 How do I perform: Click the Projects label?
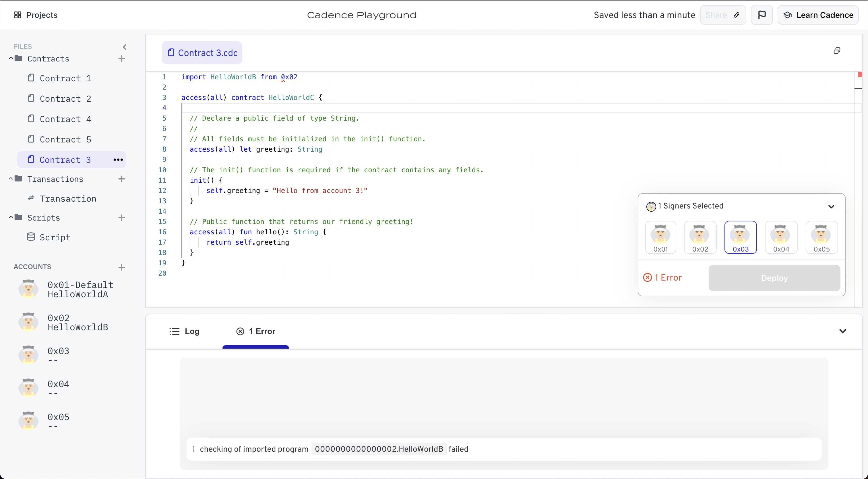tap(42, 15)
